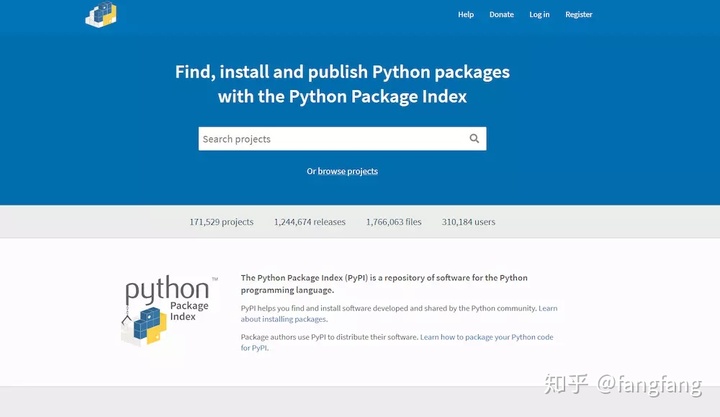Select the 1,766,063 files statistic
720x417 pixels.
[x=394, y=222]
